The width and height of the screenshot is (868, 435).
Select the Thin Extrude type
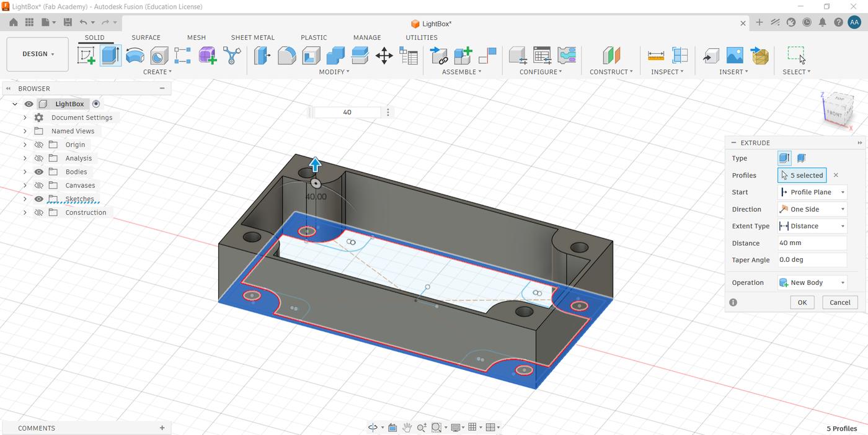click(x=801, y=158)
